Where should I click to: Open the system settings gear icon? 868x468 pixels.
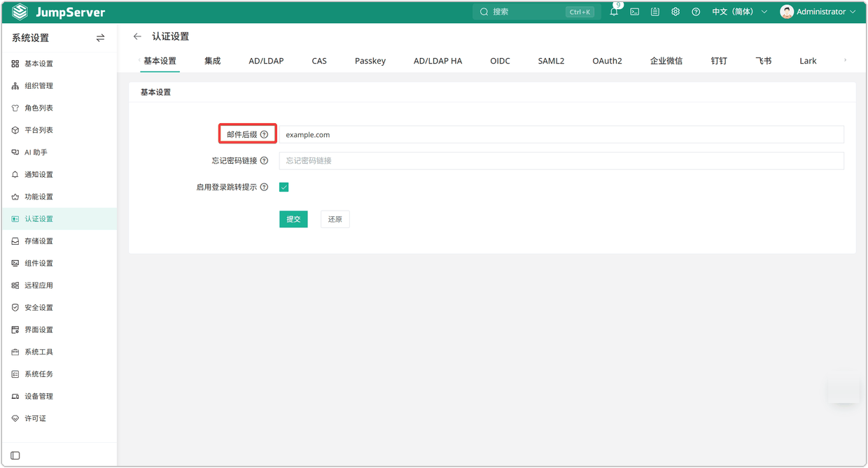[675, 12]
